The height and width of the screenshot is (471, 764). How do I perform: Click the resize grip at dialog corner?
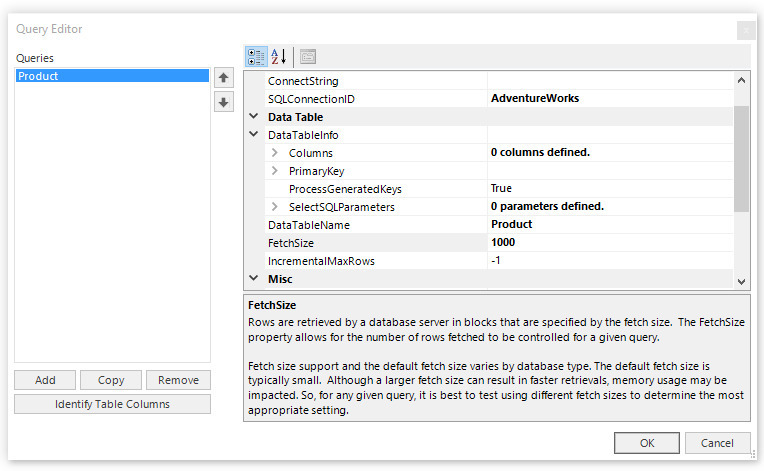tap(753, 454)
